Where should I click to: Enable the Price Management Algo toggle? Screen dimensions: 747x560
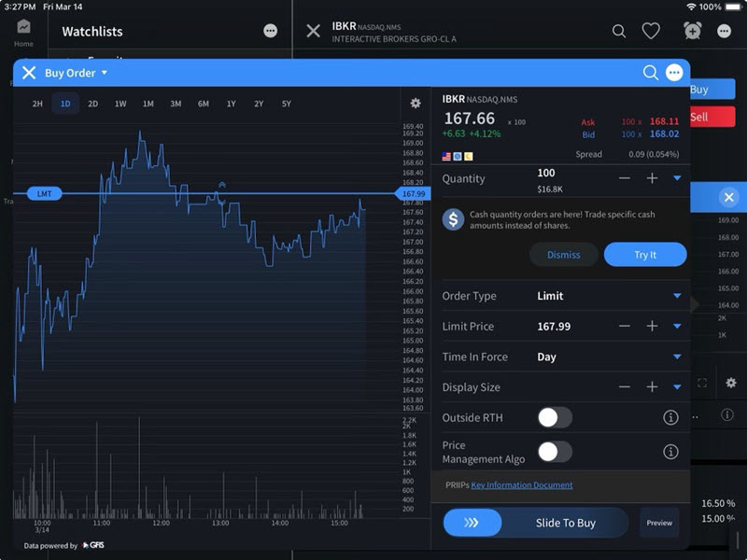pyautogui.click(x=557, y=451)
